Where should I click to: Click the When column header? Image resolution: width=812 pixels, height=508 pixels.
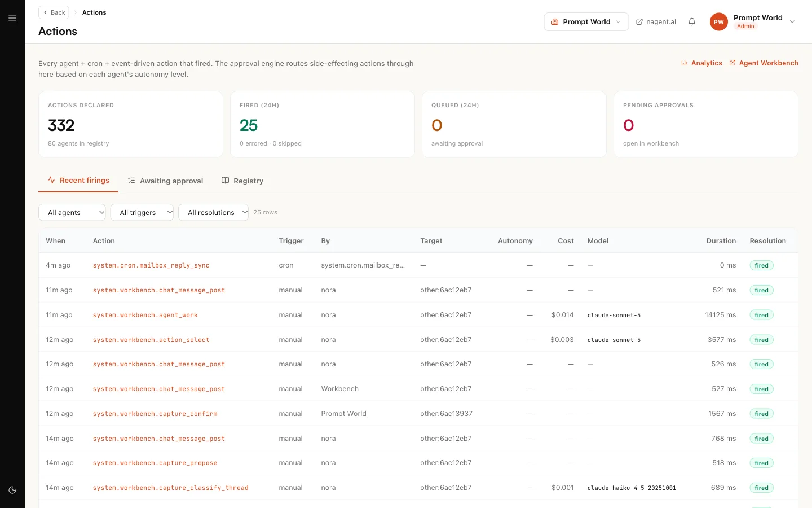coord(56,241)
